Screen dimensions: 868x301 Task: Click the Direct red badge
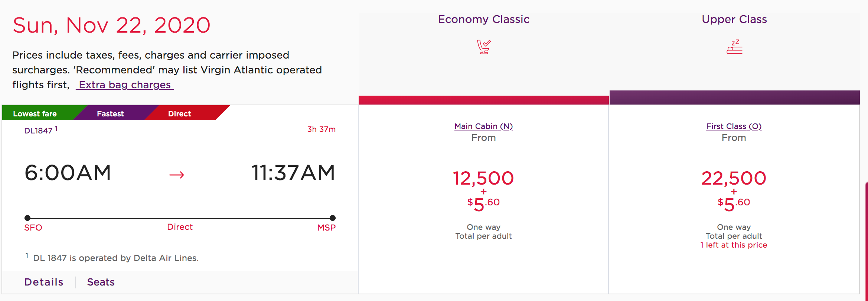[x=179, y=114]
